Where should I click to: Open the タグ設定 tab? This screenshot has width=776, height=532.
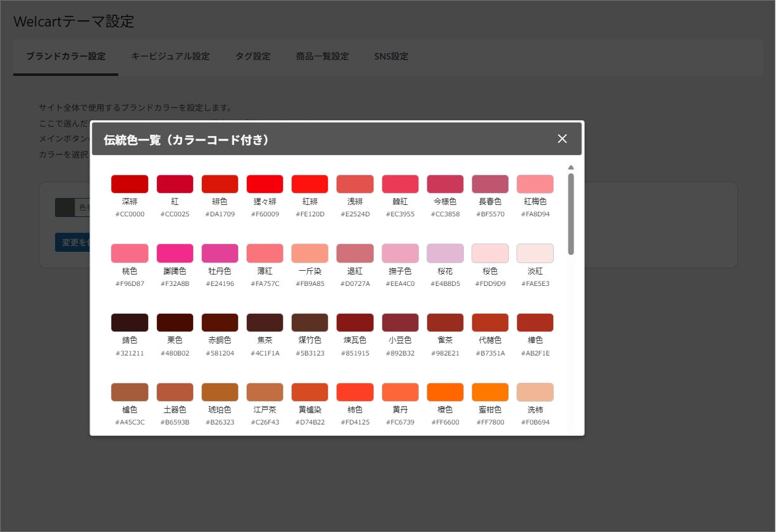253,56
